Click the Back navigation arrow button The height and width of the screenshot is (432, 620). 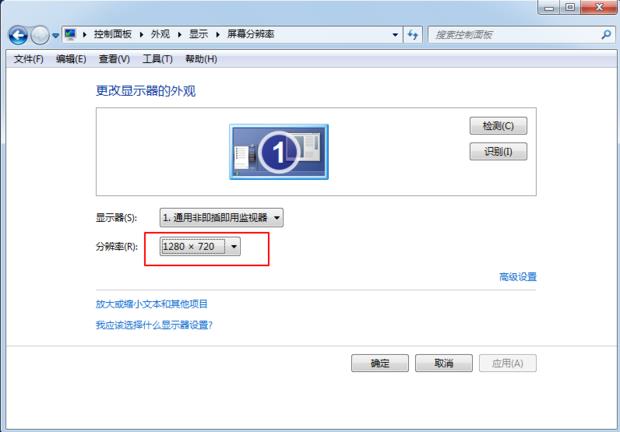(x=17, y=35)
